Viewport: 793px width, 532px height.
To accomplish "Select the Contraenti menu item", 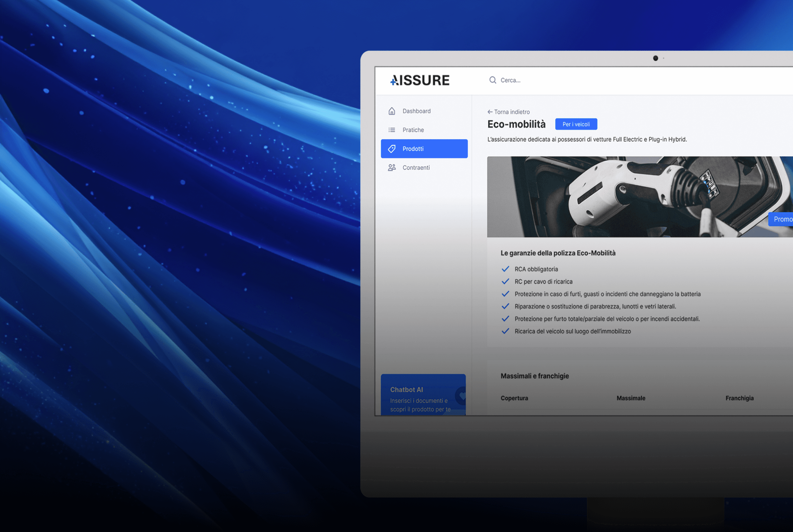I will (x=416, y=168).
